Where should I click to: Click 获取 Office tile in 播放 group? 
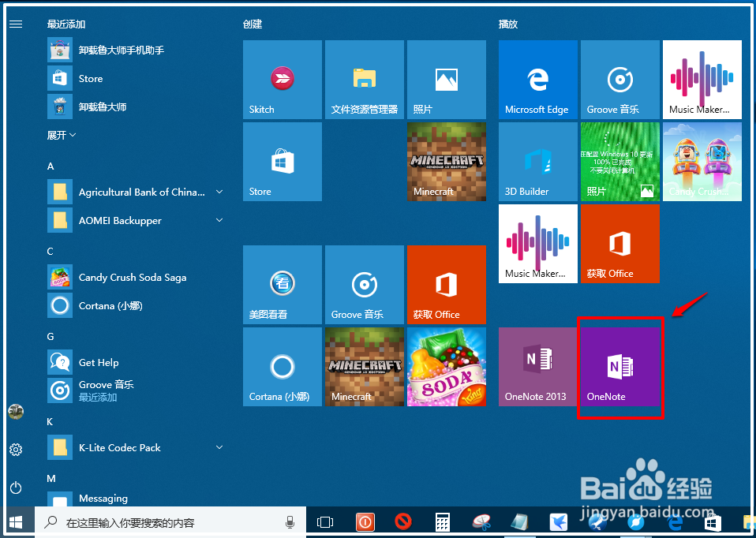point(619,244)
